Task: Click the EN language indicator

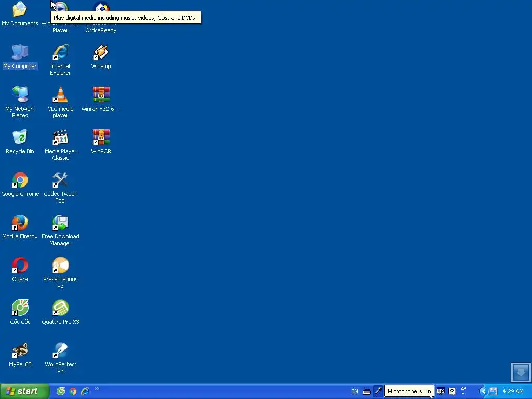Action: coord(354,391)
